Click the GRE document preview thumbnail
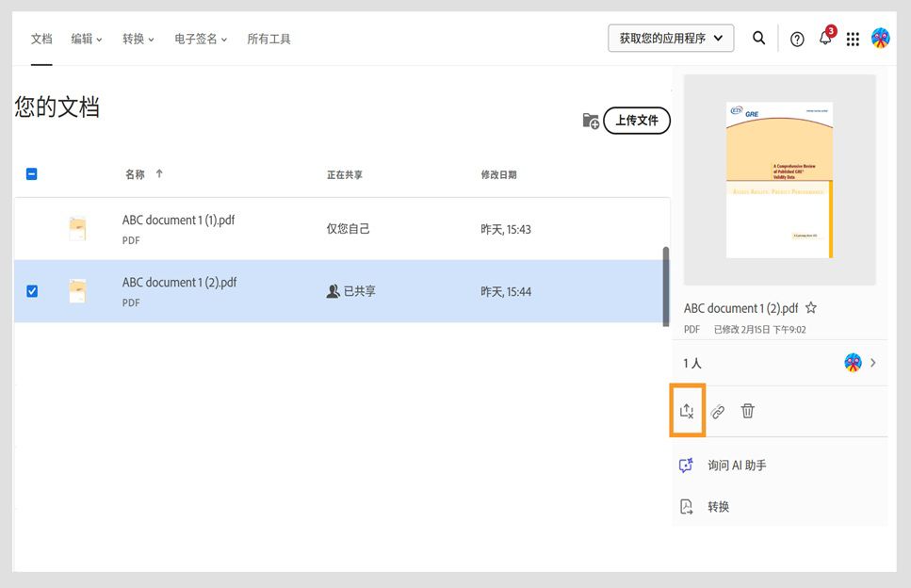 tap(780, 179)
